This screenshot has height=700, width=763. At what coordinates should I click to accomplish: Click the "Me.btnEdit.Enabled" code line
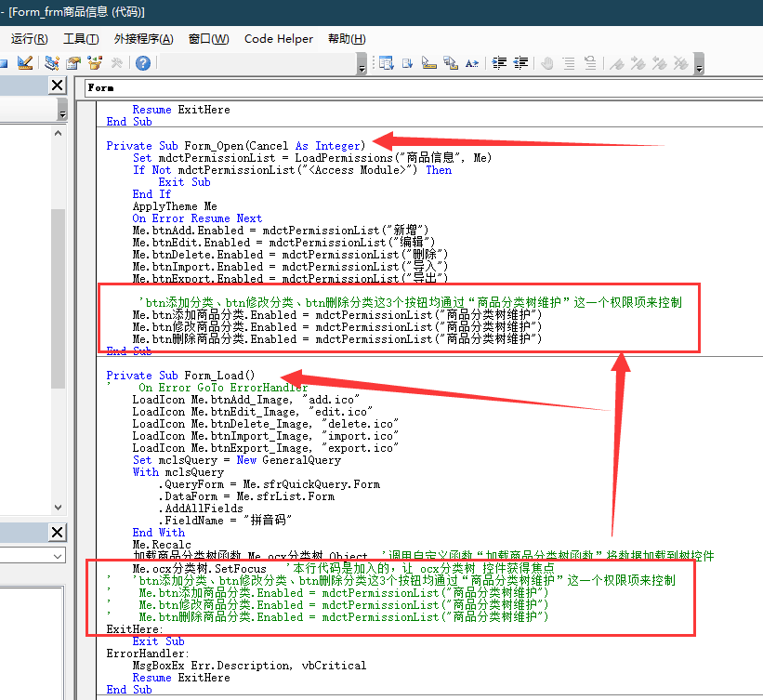(283, 243)
